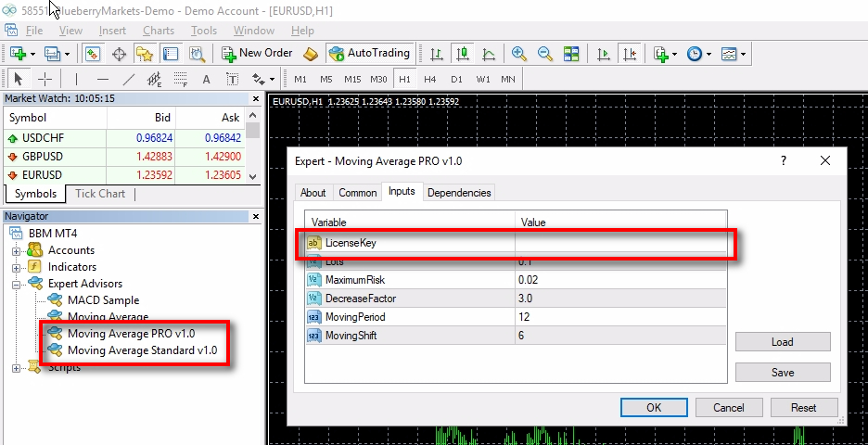The width and height of the screenshot is (868, 445).
Task: Expand the Scripts tree node
Action: click(16, 368)
